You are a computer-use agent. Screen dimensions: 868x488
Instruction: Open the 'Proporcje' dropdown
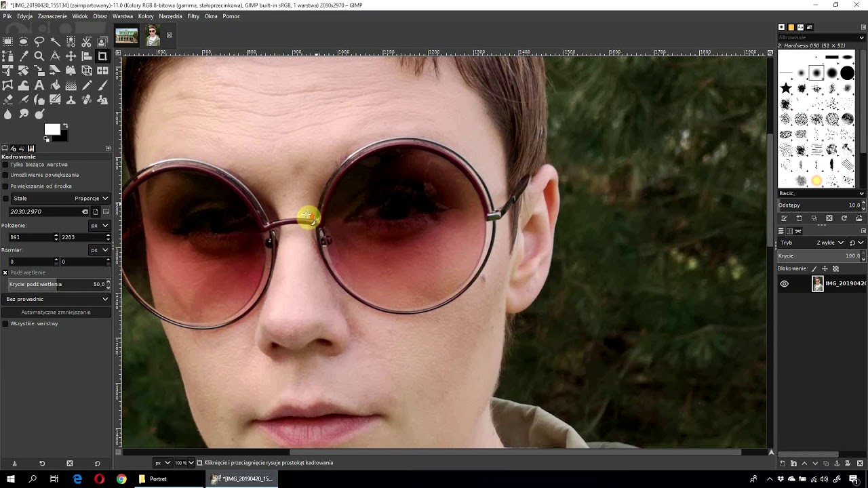[x=61, y=199]
